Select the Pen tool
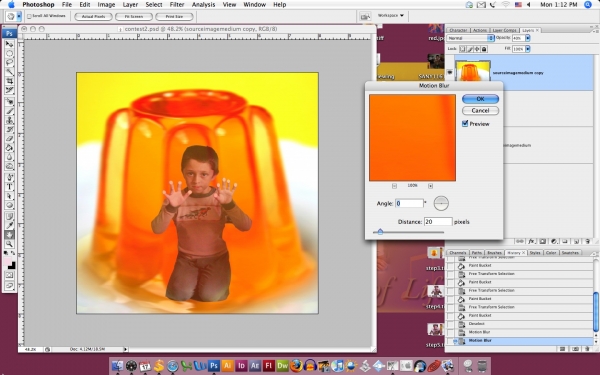Viewport: 600px width, 375px height. point(9,178)
